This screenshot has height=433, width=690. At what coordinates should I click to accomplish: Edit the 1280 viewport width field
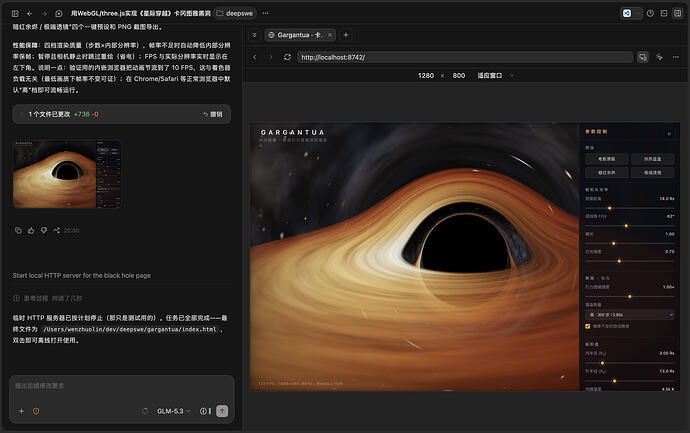426,76
